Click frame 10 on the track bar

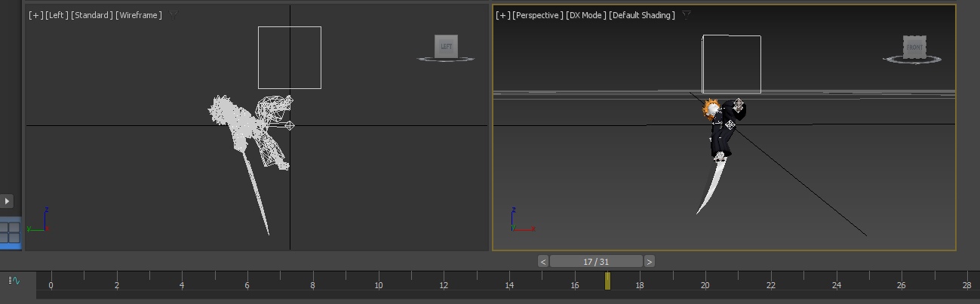click(x=378, y=284)
